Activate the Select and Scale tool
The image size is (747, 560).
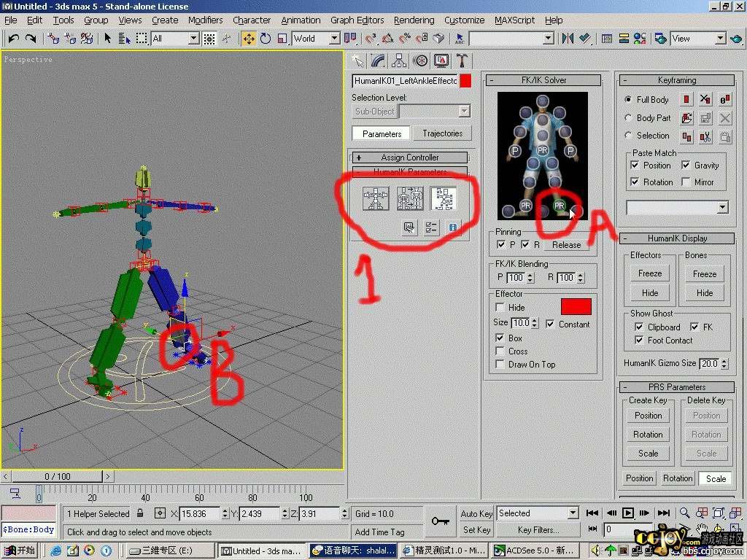pos(282,38)
